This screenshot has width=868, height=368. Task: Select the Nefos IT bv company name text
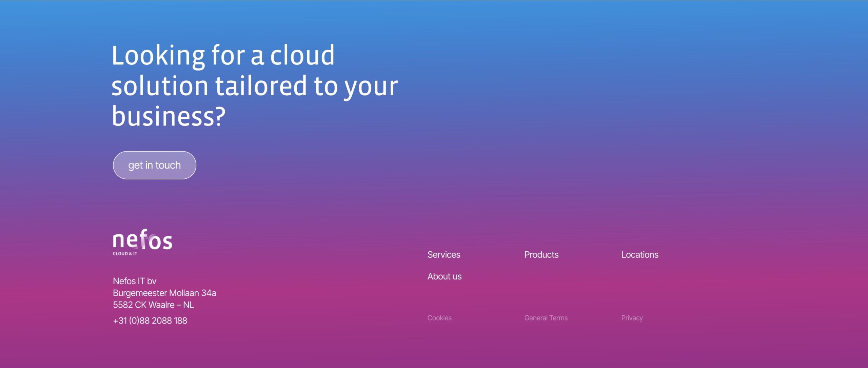point(135,281)
